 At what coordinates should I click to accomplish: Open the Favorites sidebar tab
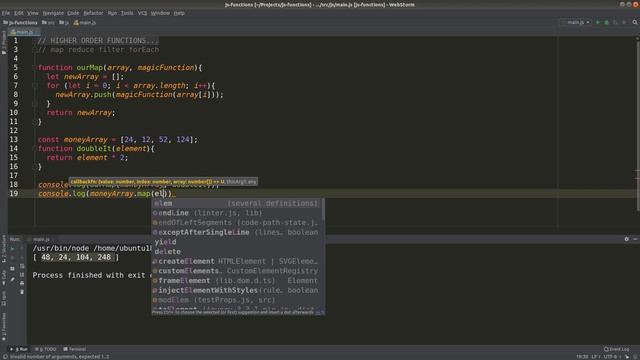tap(4, 327)
